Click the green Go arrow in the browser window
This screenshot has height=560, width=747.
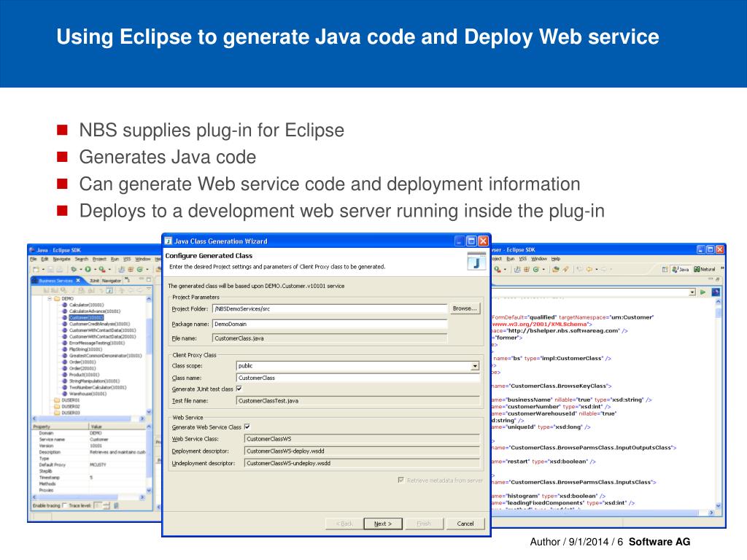[x=703, y=292]
